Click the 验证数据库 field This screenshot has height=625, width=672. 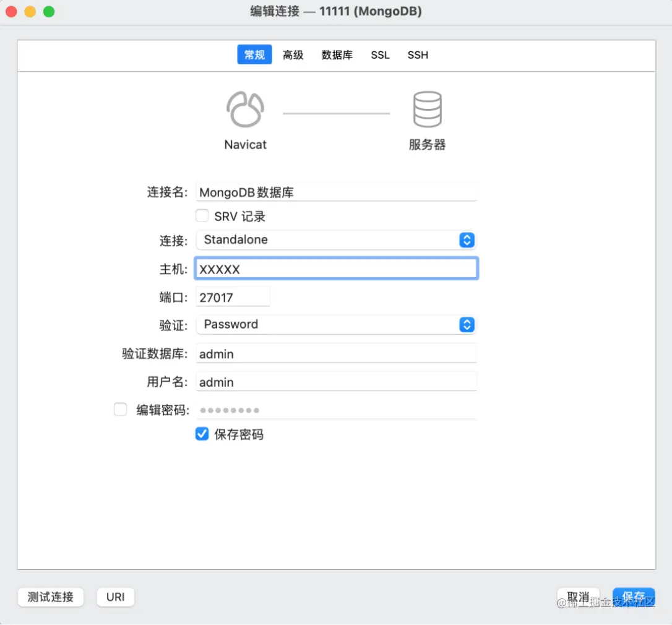336,354
